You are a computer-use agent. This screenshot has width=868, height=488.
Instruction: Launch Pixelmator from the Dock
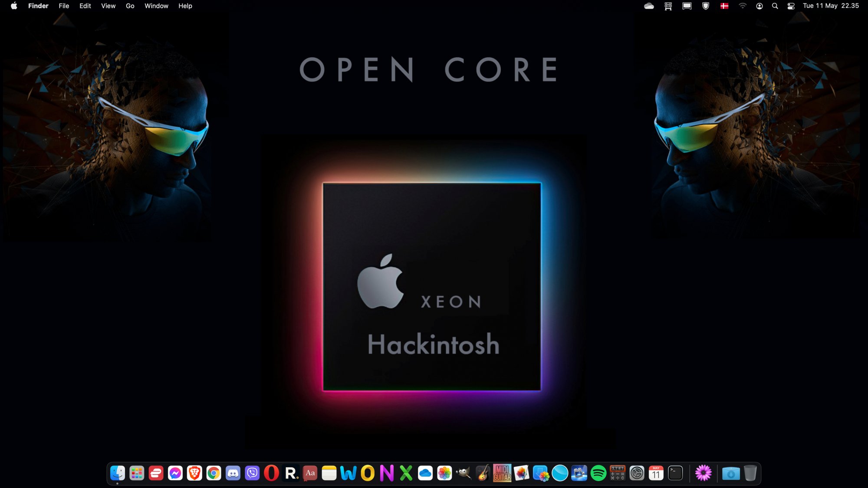[522, 473]
